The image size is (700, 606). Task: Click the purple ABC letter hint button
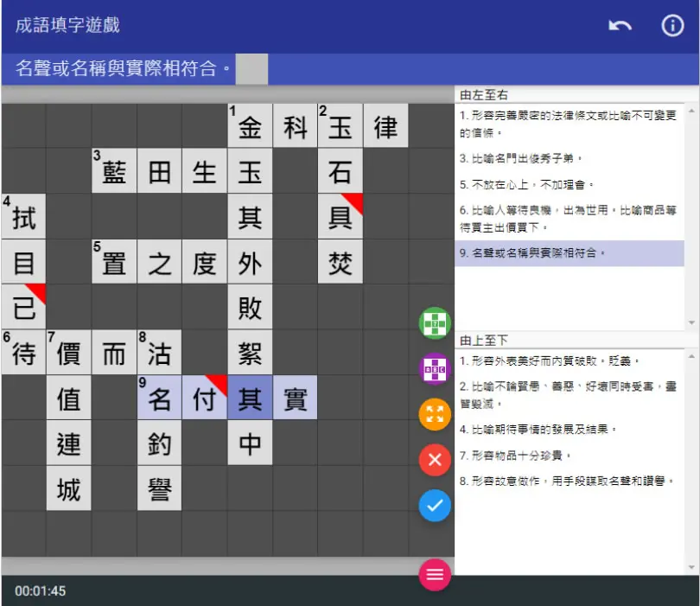coord(435,369)
